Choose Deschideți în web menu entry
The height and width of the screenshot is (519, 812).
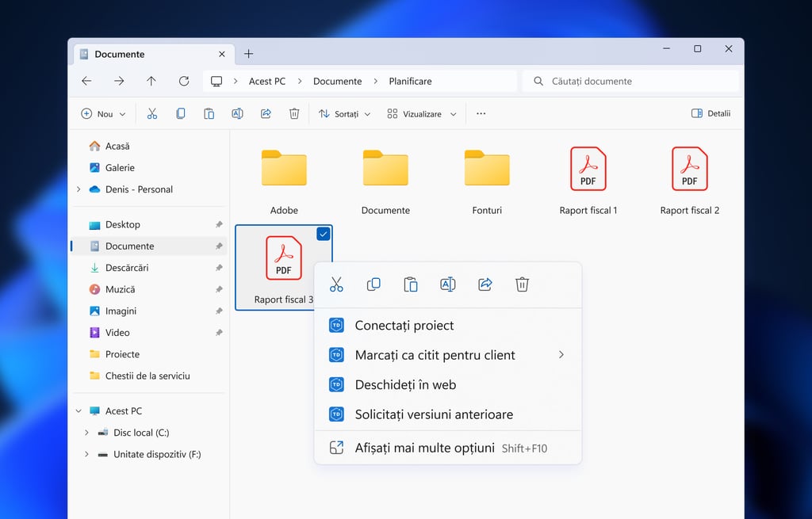(x=405, y=385)
